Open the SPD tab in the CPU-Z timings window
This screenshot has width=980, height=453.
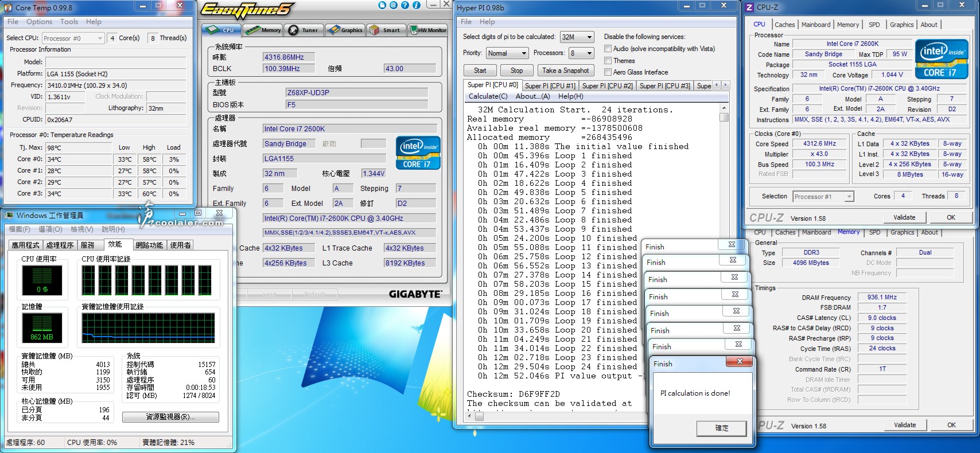pyautogui.click(x=874, y=232)
